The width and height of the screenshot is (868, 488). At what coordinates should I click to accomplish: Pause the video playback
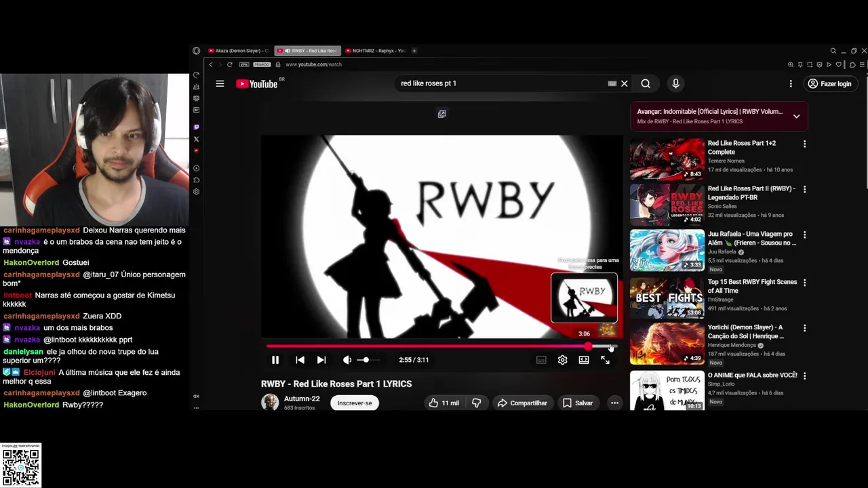coord(275,360)
